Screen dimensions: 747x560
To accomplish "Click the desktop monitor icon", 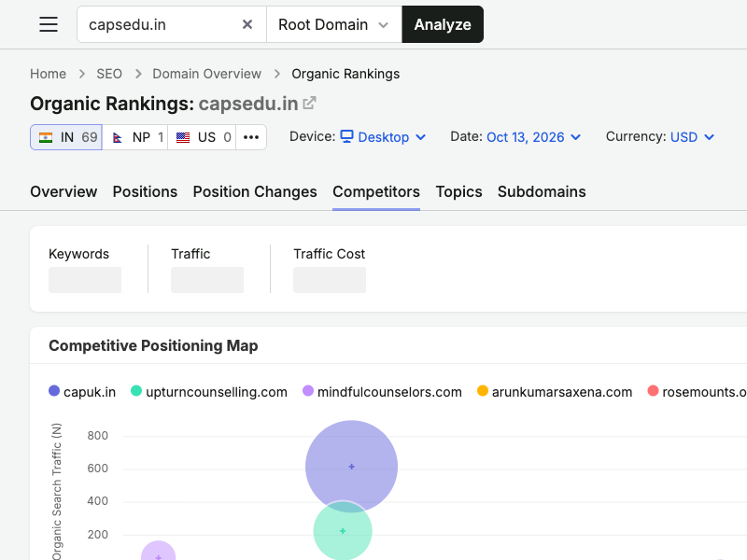I will click(346, 136).
